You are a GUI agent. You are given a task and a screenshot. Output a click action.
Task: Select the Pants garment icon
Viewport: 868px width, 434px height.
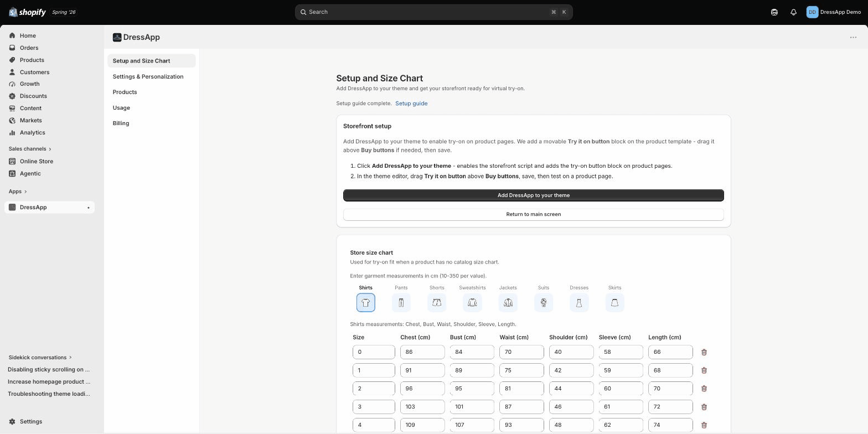tap(401, 303)
